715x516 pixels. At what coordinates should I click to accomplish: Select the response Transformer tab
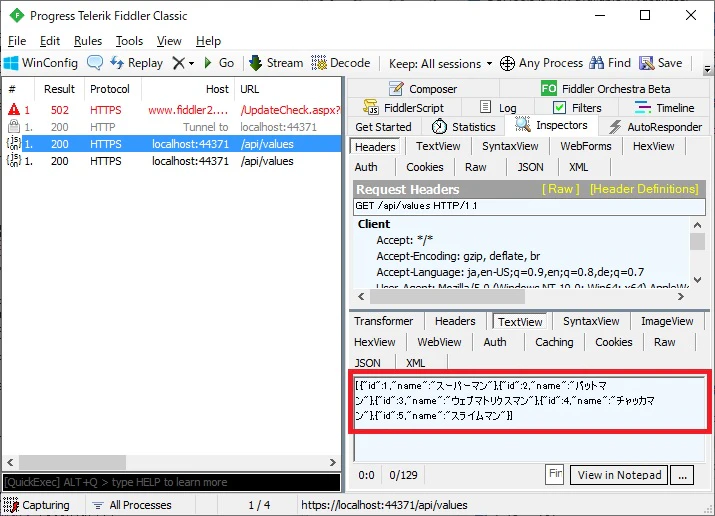[x=383, y=321]
